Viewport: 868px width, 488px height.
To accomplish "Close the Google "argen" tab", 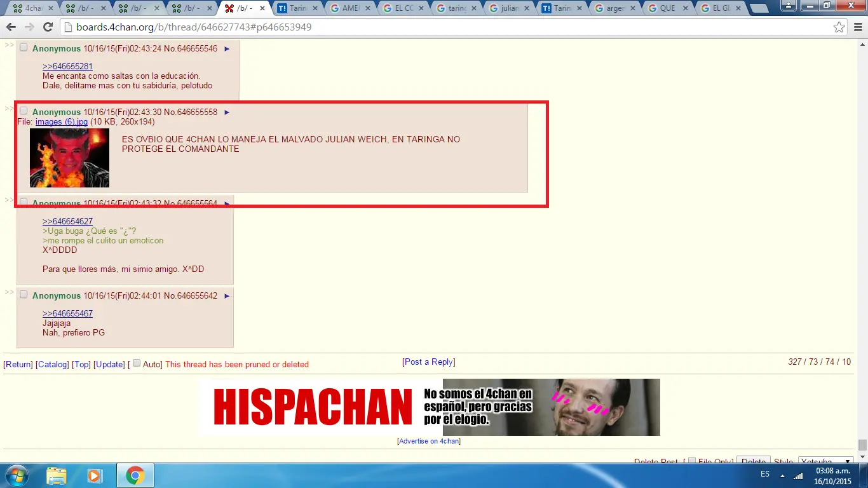I will tap(633, 8).
